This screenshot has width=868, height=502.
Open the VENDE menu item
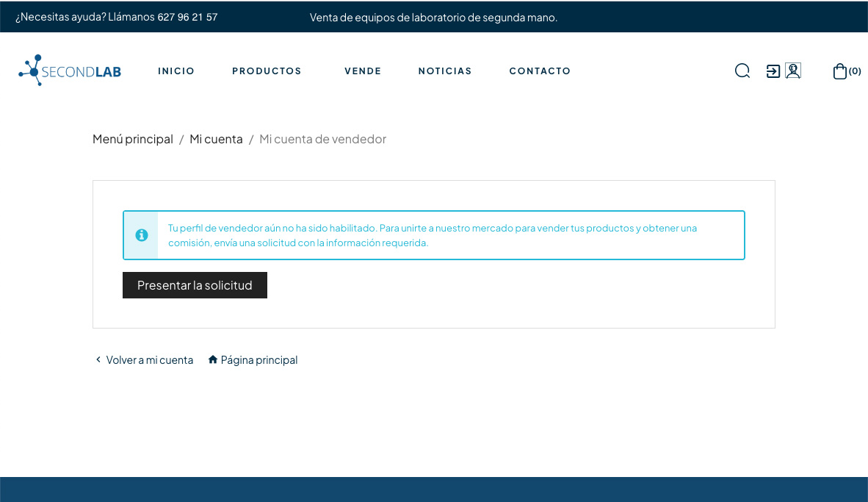click(x=363, y=71)
